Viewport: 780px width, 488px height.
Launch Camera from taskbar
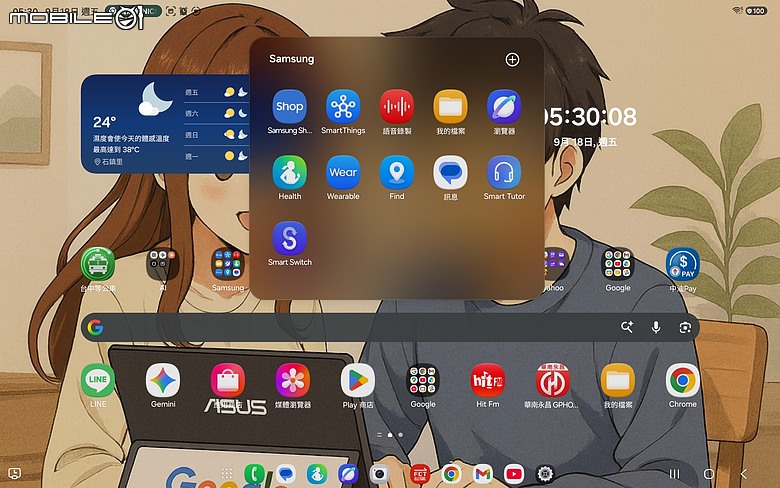click(x=379, y=474)
